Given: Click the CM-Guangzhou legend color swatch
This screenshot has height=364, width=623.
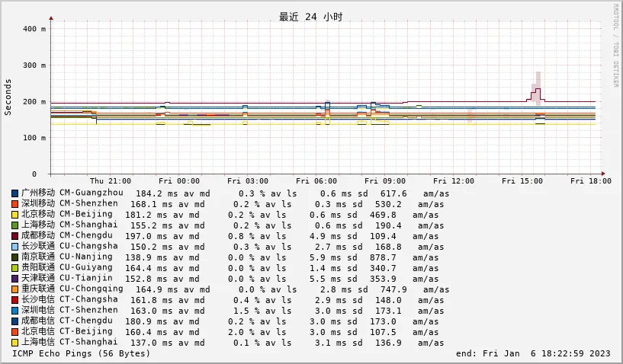Looking at the screenshot, I should tap(15, 193).
